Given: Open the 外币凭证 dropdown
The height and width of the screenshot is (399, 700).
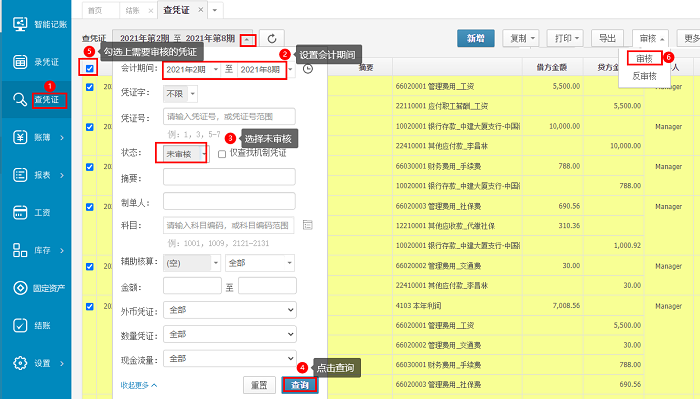Looking at the screenshot, I should tap(230, 310).
